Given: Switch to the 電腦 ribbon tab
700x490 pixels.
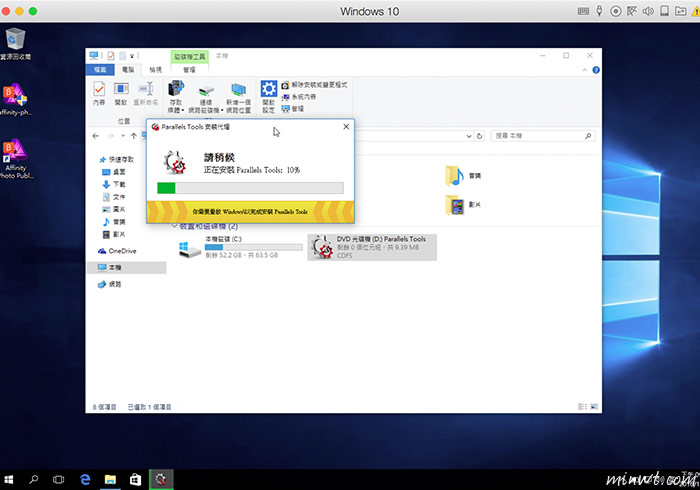Looking at the screenshot, I should [x=128, y=70].
